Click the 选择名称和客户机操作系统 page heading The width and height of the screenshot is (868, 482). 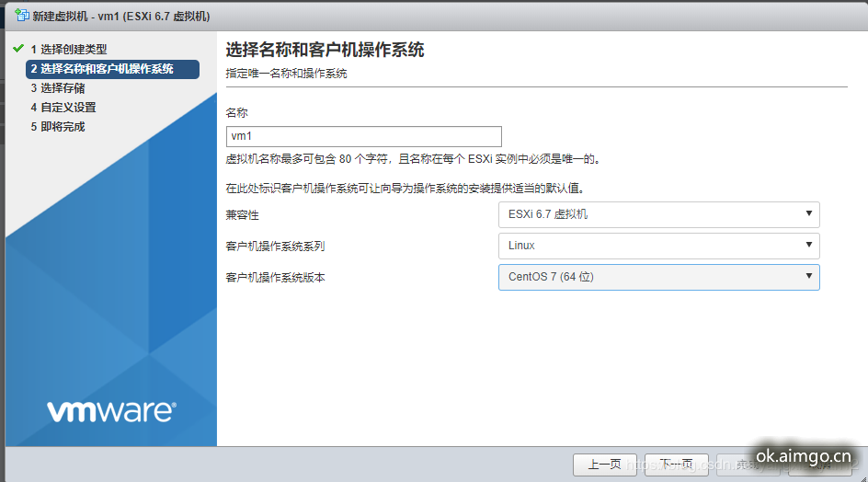point(325,50)
